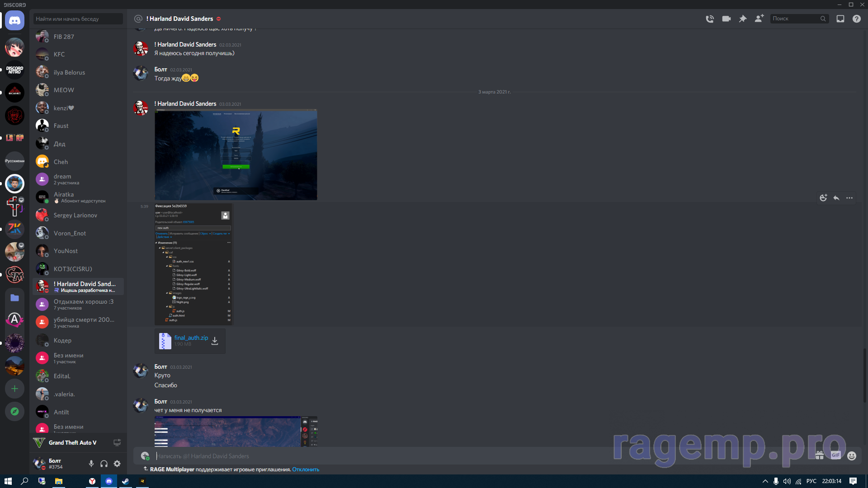Open pinned messages
868x488 pixels.
tap(742, 19)
